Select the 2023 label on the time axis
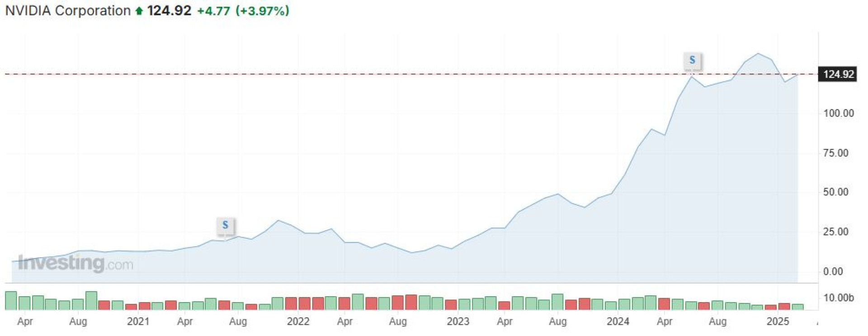The width and height of the screenshot is (868, 336). (458, 322)
